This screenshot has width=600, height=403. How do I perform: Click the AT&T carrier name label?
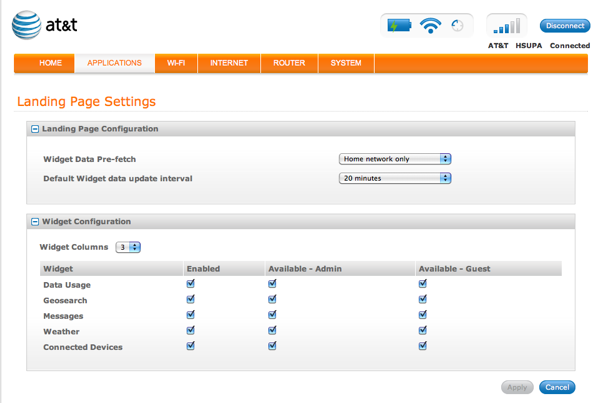[498, 46]
